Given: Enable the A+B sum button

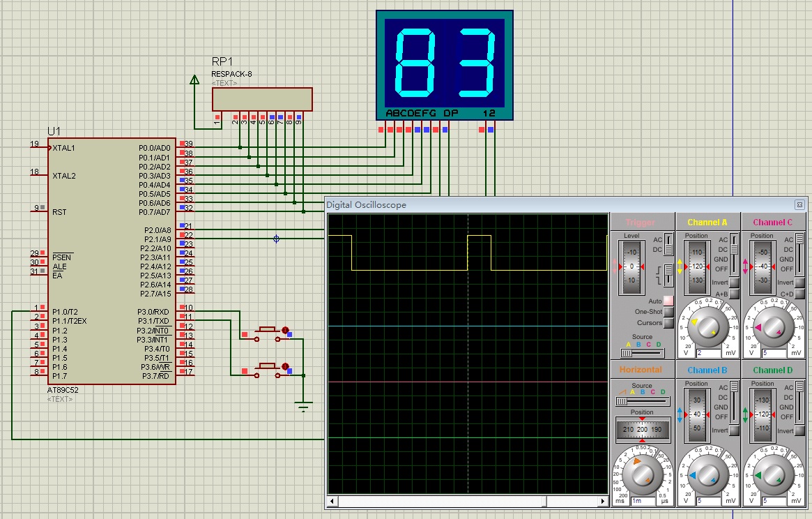Looking at the screenshot, I should tap(734, 294).
